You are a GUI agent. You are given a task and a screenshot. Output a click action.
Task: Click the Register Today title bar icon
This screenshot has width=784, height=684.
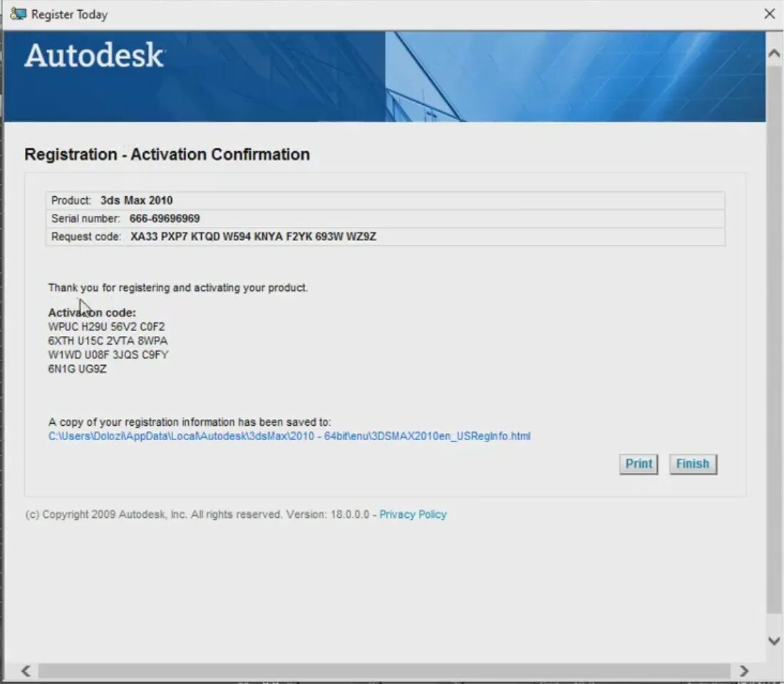[x=18, y=14]
